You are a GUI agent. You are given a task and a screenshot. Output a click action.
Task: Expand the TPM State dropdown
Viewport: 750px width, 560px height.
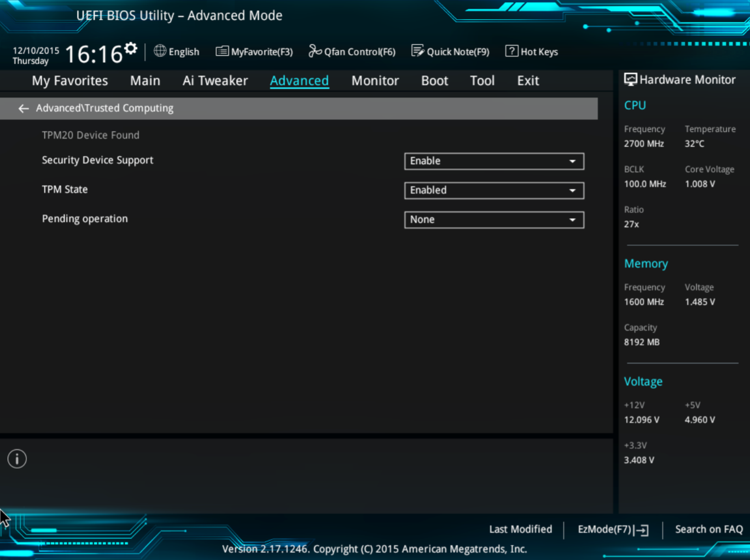[x=493, y=190]
